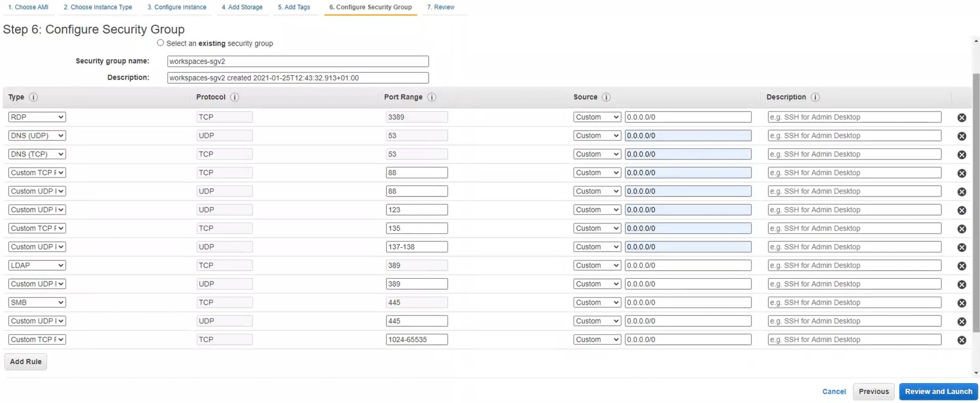Expand the Source dropdown for LDAP rule

point(597,265)
